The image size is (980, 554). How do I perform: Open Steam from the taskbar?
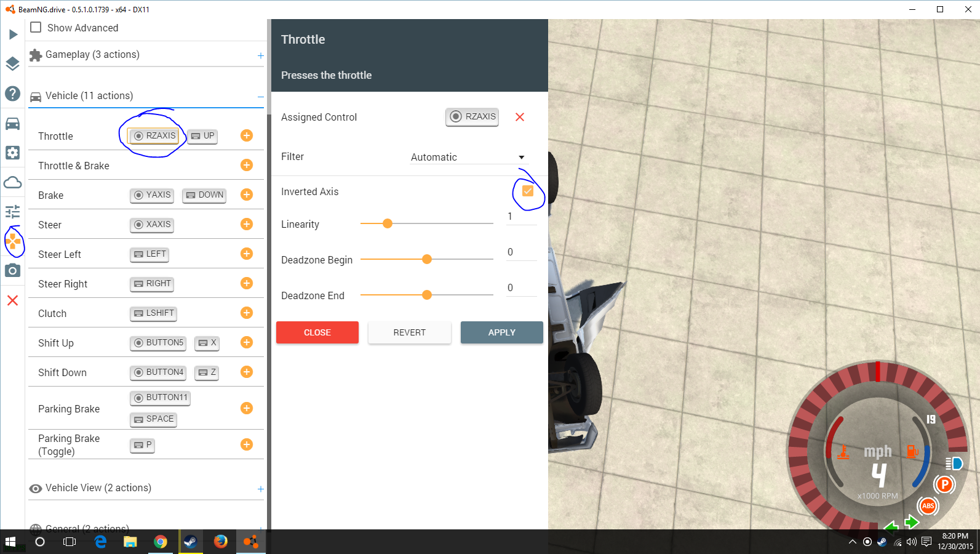pos(191,542)
